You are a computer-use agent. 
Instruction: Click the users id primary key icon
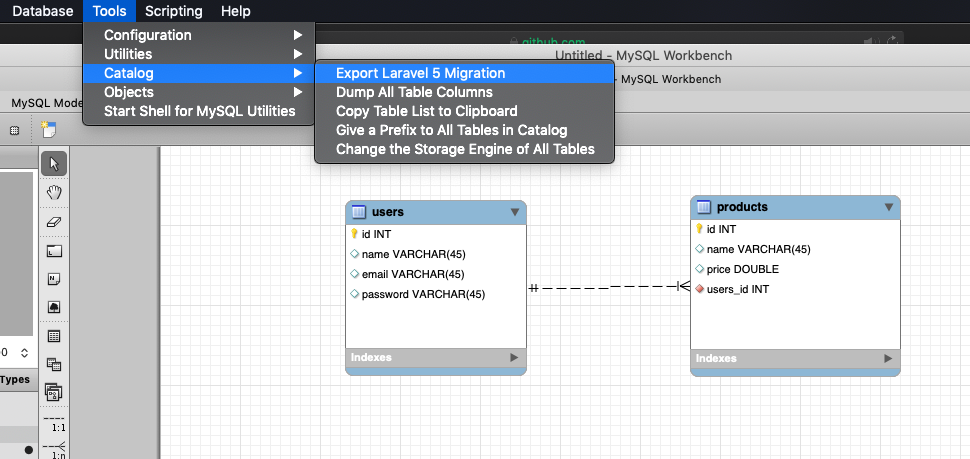coord(354,234)
